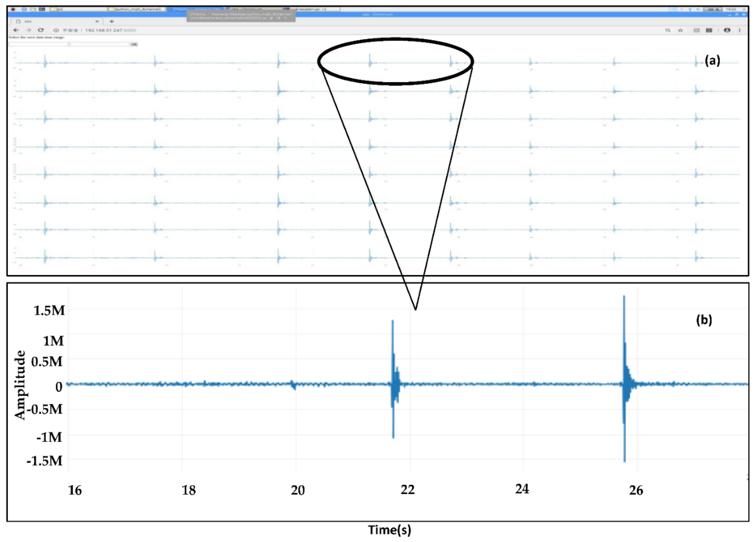Click the ok button below time range
The width and height of the screenshot is (756, 542).
click(x=134, y=44)
